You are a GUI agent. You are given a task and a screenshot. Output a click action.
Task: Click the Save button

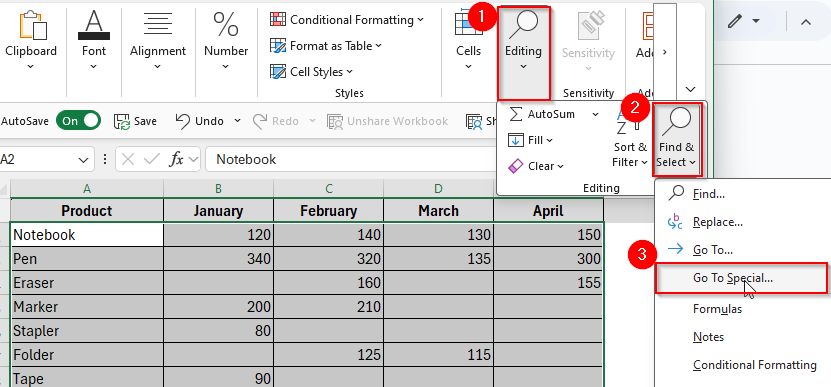[136, 121]
